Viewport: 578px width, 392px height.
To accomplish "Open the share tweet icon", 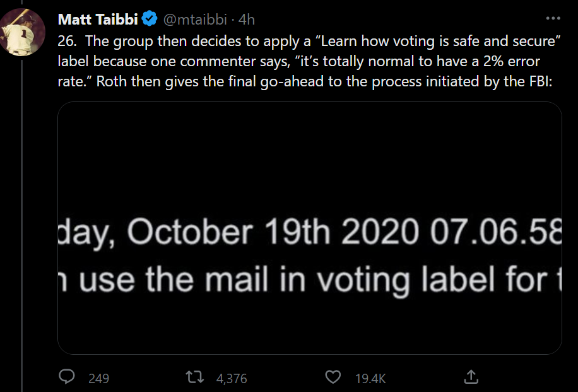I will click(470, 378).
